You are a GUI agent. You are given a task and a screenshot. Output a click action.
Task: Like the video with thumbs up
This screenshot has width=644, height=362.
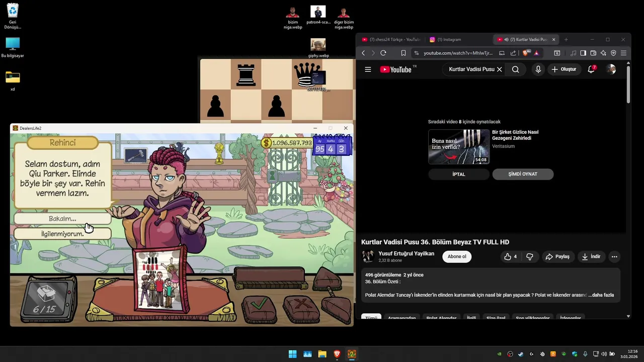click(x=511, y=256)
